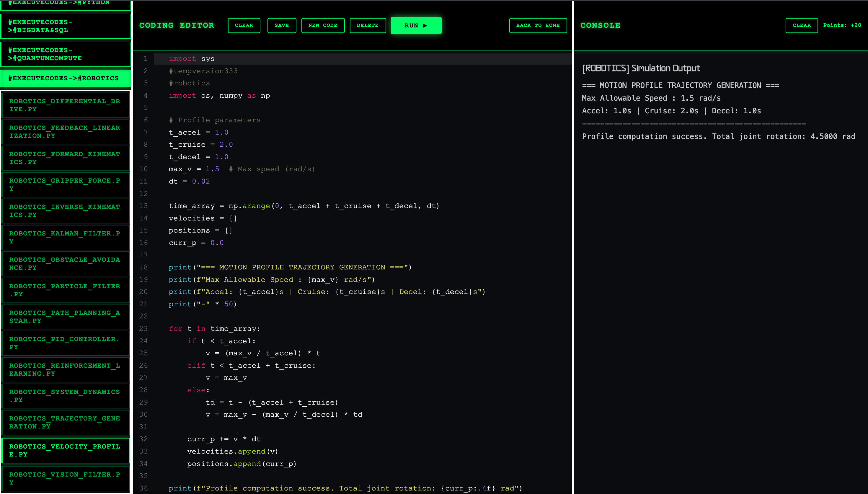Open ROBOTICS_REINFORCEMENT_LEARNING.PY file
Screen dimensions: 868x494
pos(66,369)
